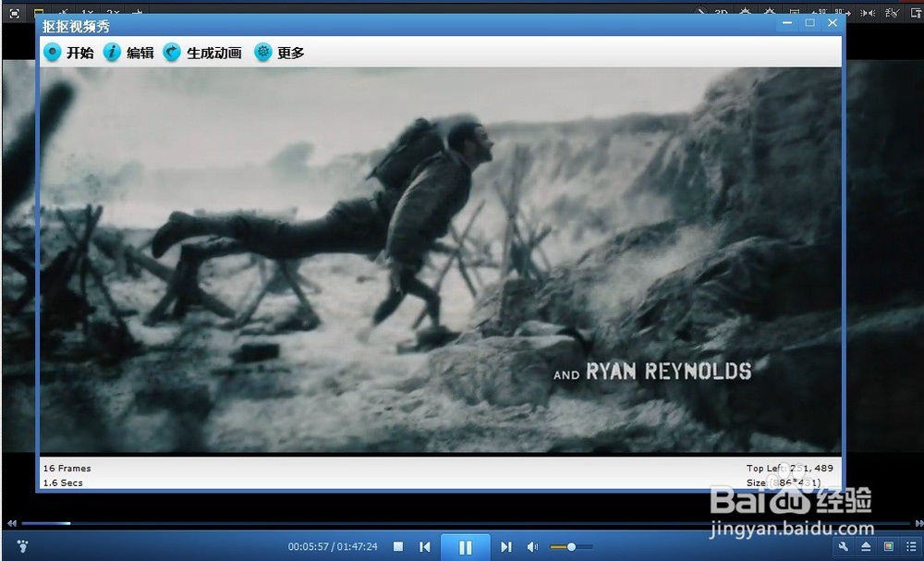Seek within the video progress bar
The width and height of the screenshot is (924, 561).
[x=466, y=523]
